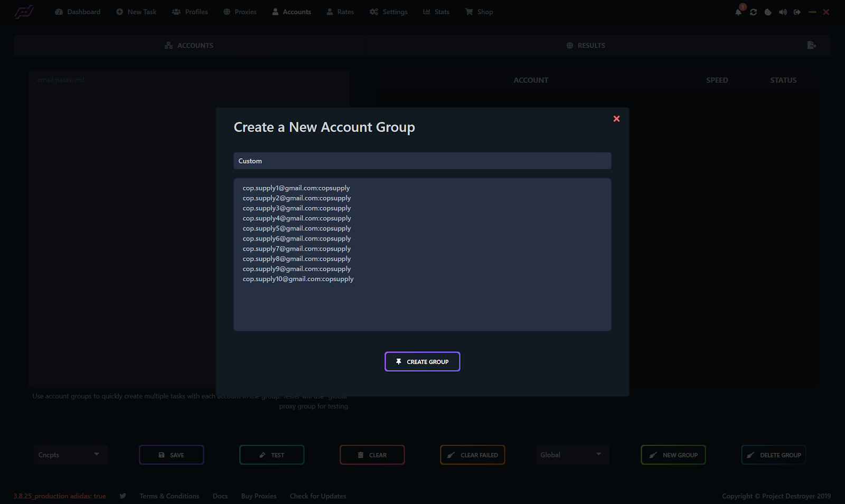
Task: Expand the Global proxy group dropdown
Action: (572, 455)
